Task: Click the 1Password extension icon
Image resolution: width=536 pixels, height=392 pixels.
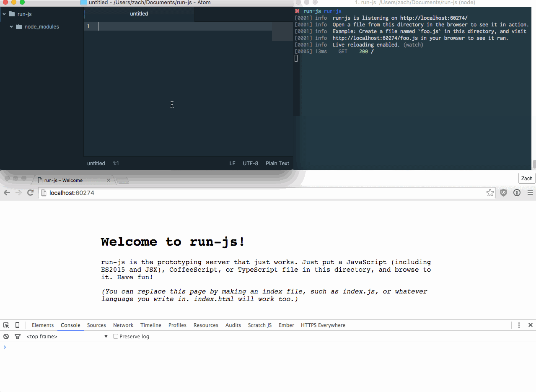Action: [517, 192]
